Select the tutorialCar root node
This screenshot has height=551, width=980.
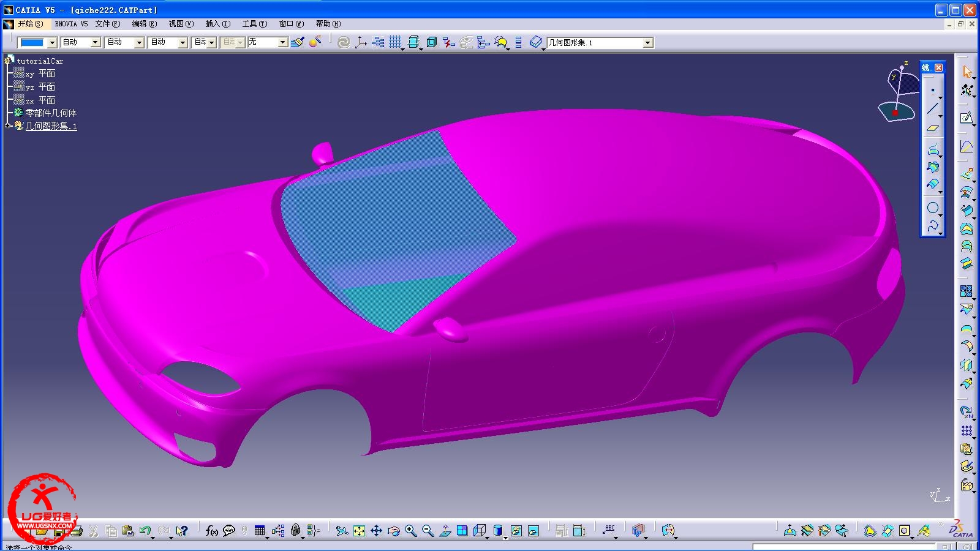point(40,61)
